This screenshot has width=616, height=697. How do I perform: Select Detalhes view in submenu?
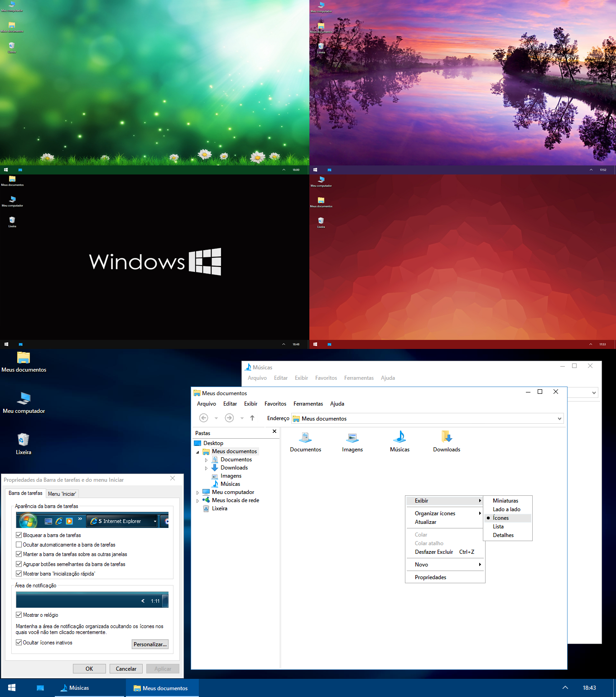(x=507, y=535)
